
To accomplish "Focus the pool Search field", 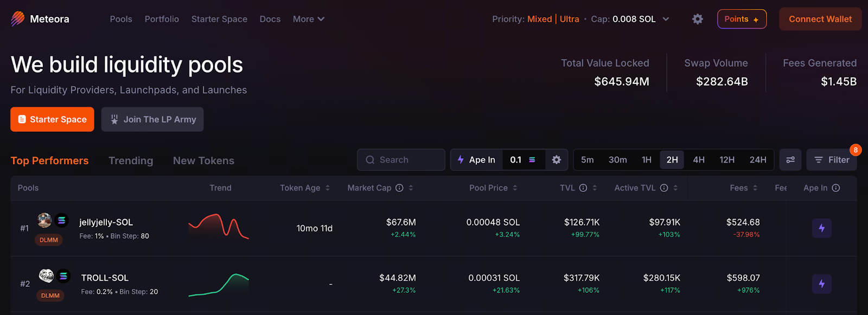I will click(x=401, y=160).
